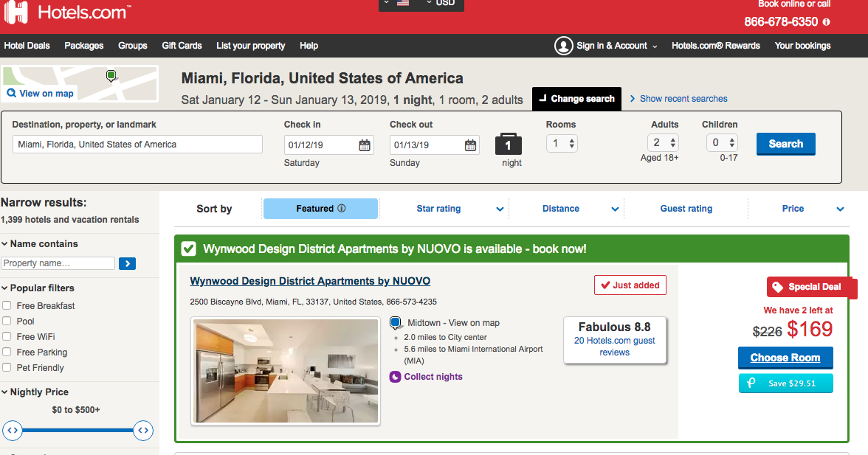The image size is (868, 455).
Task: Click the blue property name search arrow
Action: [127, 263]
